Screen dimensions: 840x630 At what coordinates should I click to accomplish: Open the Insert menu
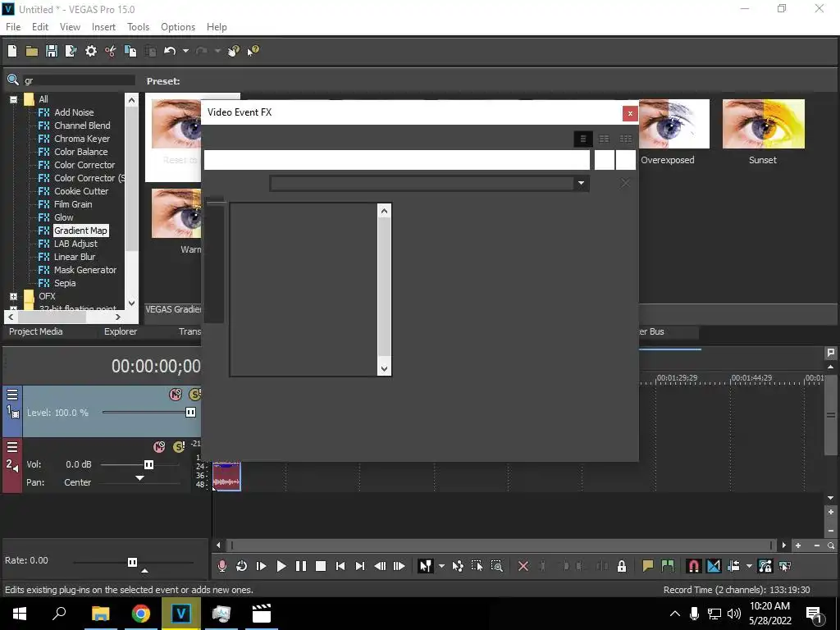pyautogui.click(x=103, y=27)
